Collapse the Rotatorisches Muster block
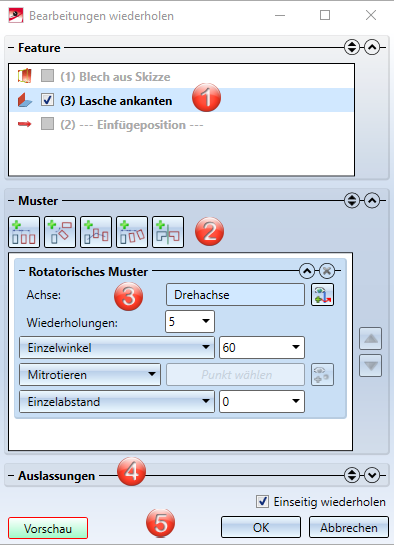 point(307,271)
